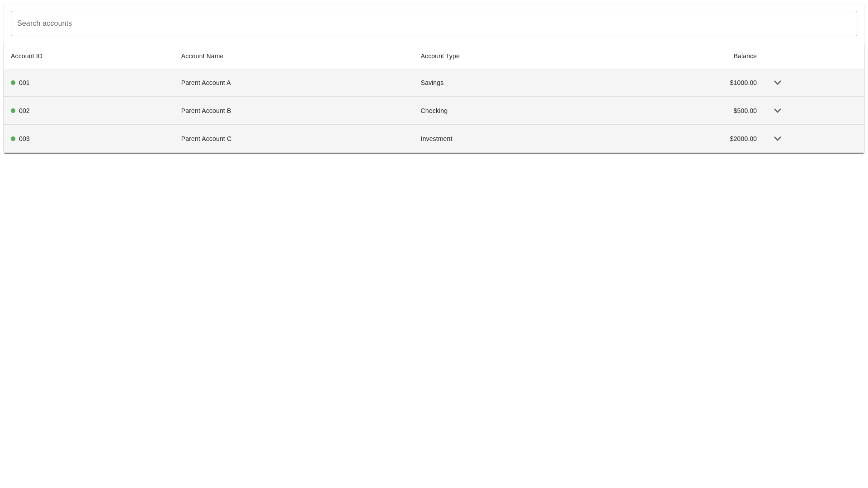Viewport: 868px width, 488px height.
Task: Click the $2000.00 balance value
Action: tap(743, 139)
